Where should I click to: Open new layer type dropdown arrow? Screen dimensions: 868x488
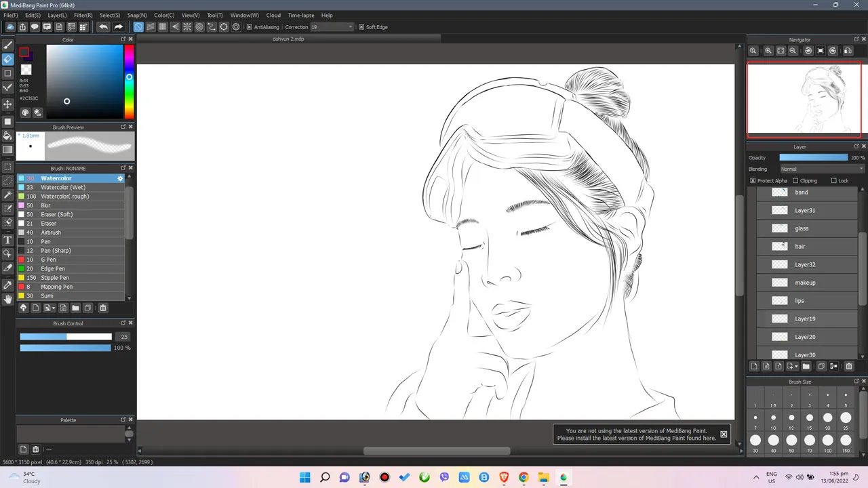pos(796,367)
